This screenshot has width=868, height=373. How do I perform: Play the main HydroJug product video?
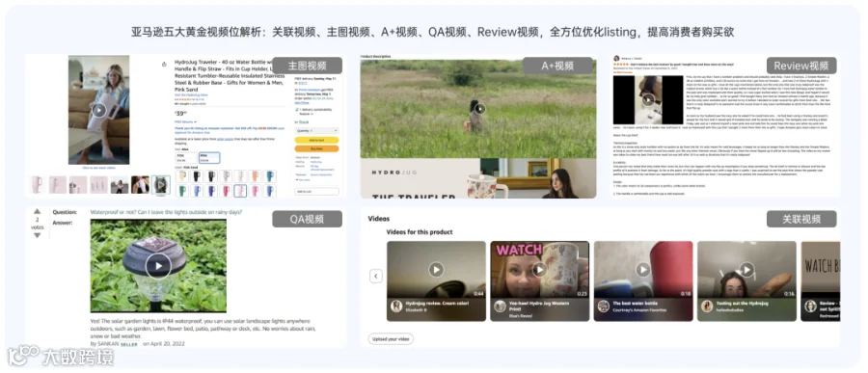99,110
